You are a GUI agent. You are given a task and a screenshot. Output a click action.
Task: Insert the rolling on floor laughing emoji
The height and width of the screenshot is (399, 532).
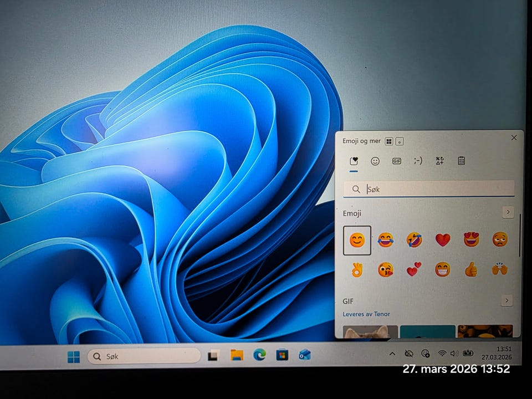click(x=415, y=240)
